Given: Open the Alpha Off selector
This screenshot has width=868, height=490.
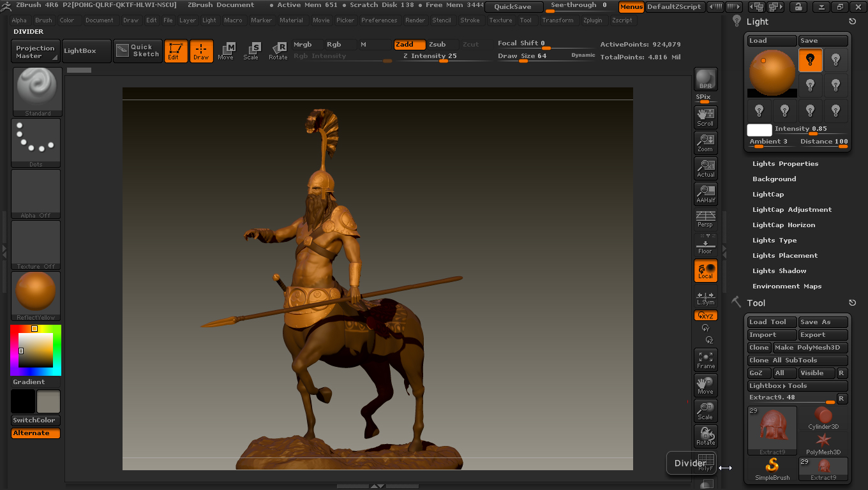Looking at the screenshot, I should (x=36, y=194).
